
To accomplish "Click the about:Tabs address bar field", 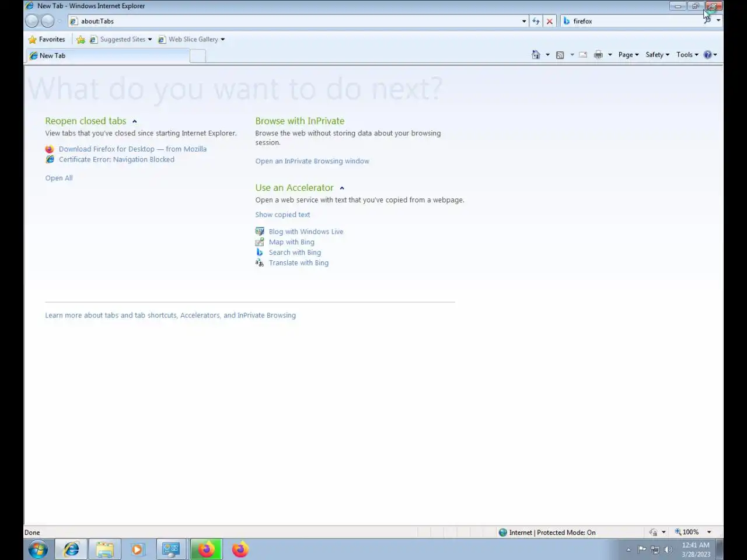I will click(x=294, y=21).
